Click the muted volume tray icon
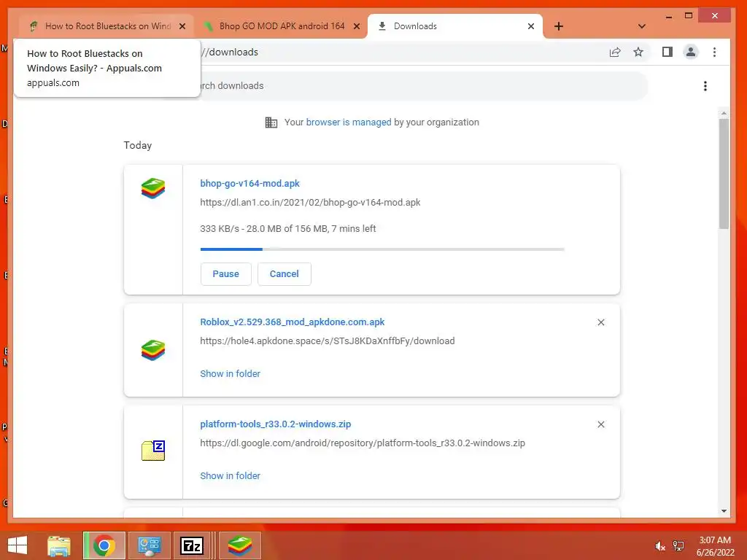The height and width of the screenshot is (560, 747). pos(659,546)
